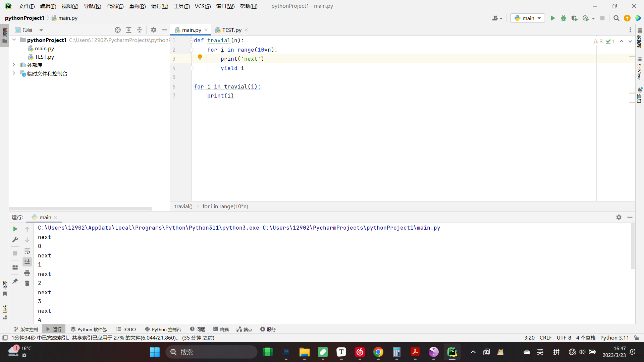Print the console output
Viewport: 644px width, 362px height.
point(27,273)
